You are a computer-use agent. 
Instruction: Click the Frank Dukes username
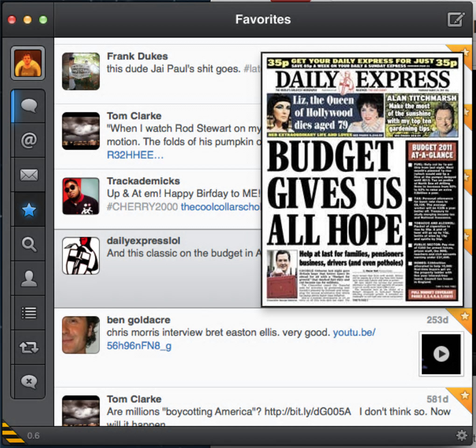click(x=137, y=56)
